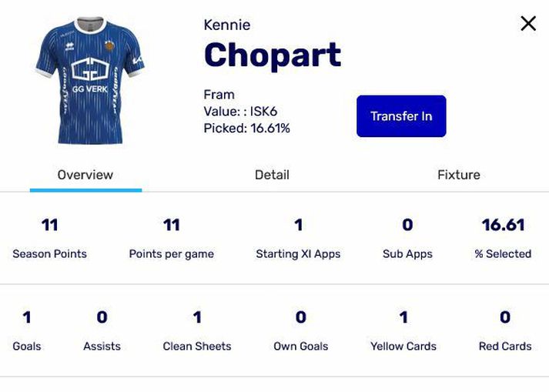Click the Season Points stat
549x392 pixels.
50,238
